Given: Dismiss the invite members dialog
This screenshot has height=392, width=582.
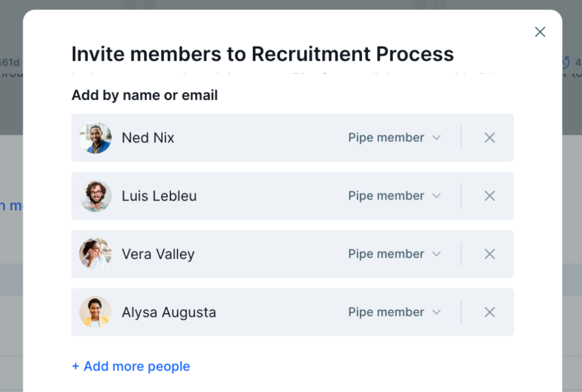Looking at the screenshot, I should tap(540, 32).
